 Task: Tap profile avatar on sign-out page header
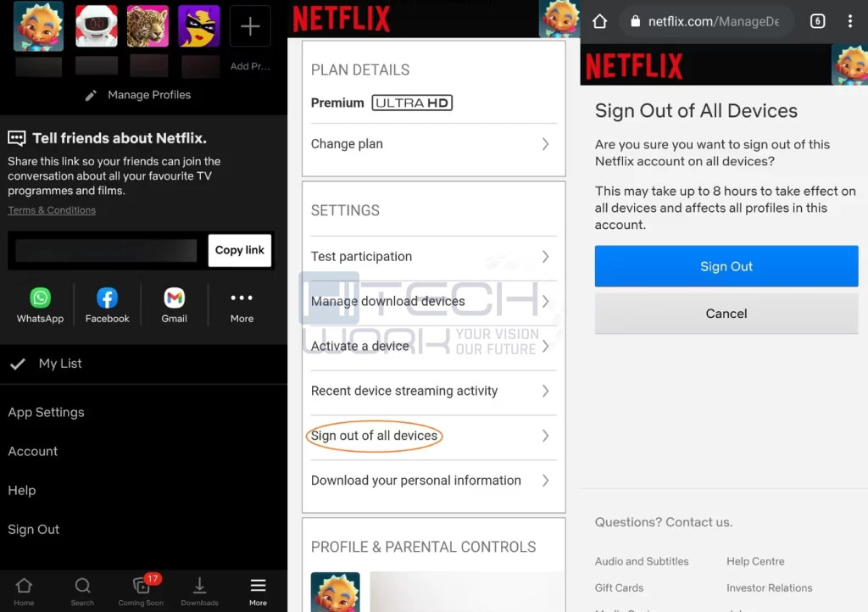point(849,65)
